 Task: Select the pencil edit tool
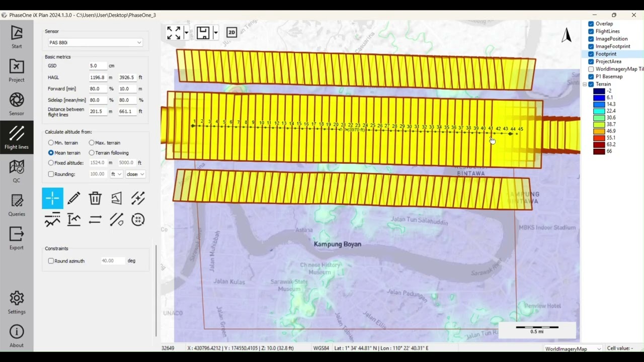click(73, 198)
